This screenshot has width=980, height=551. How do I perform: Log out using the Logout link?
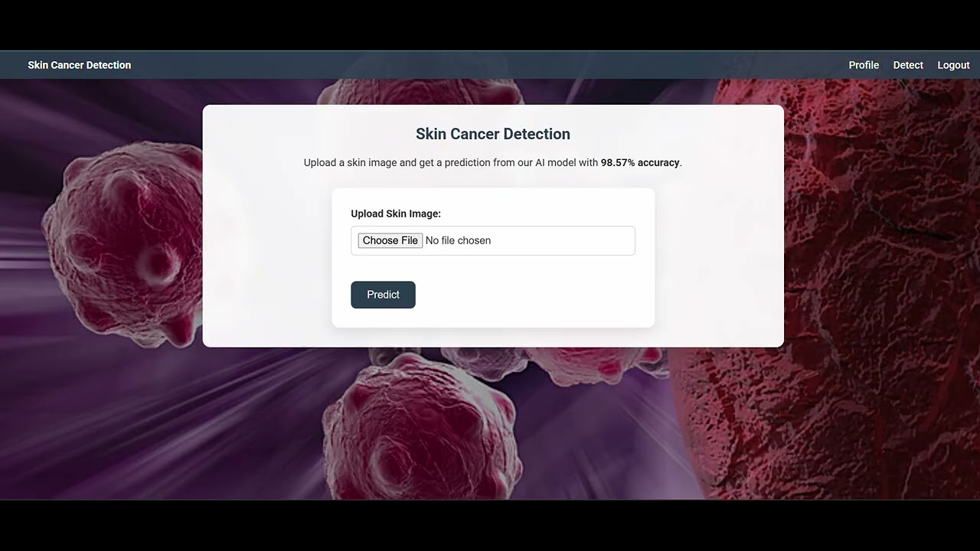point(953,65)
